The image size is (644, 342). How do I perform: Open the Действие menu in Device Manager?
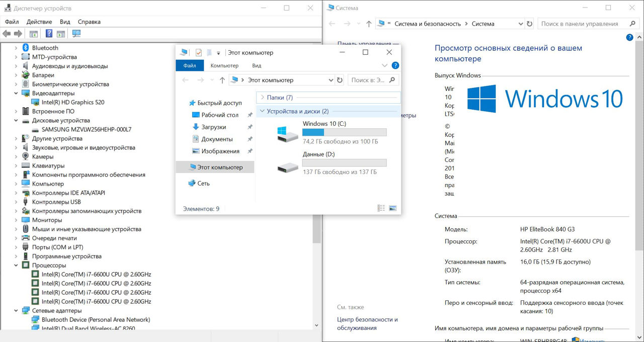tap(39, 22)
